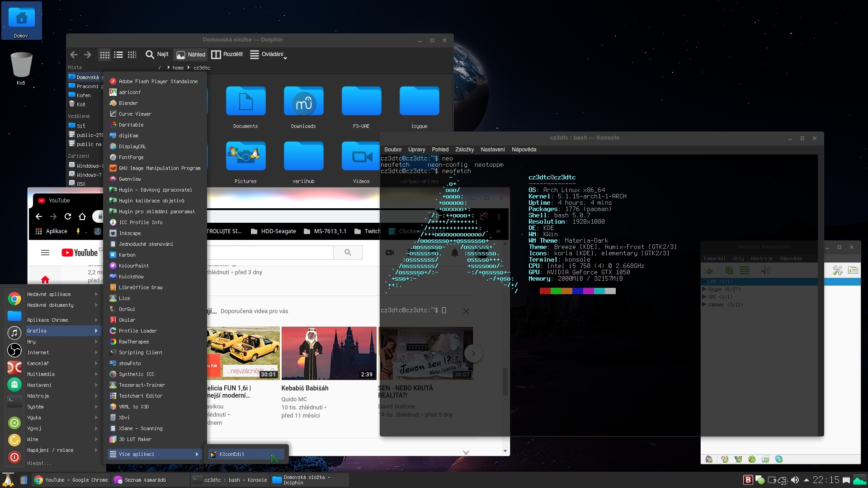The height and width of the screenshot is (488, 868).
Task: Switch to YouTube - Google Chrome taskbar entry
Action: (x=71, y=480)
